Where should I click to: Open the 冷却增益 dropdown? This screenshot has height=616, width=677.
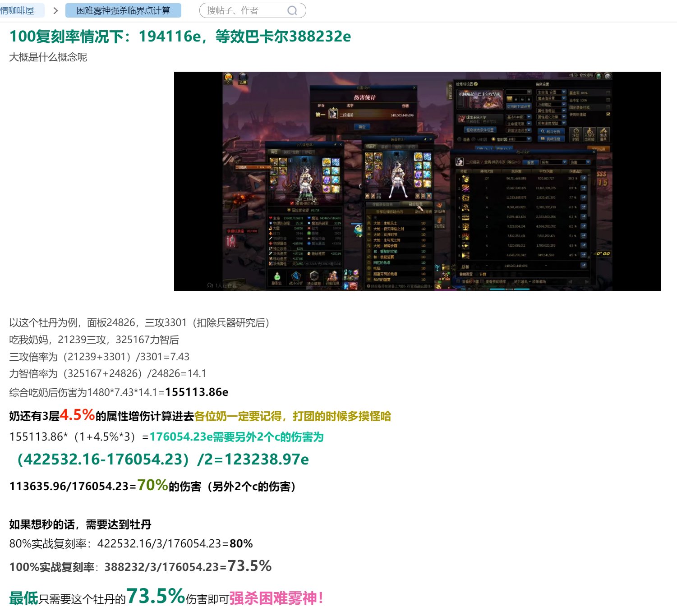[x=551, y=105]
